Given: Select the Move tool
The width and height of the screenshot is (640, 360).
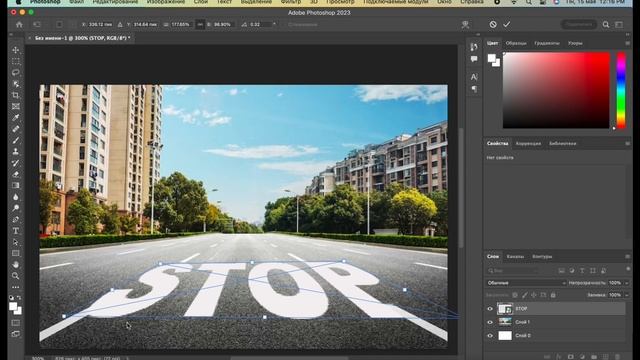Looking at the screenshot, I should [x=16, y=50].
